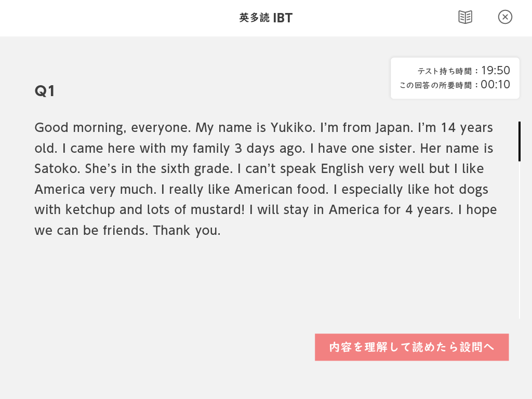Open the book reader icon in header
Image resolution: width=532 pixels, height=399 pixels.
point(465,17)
